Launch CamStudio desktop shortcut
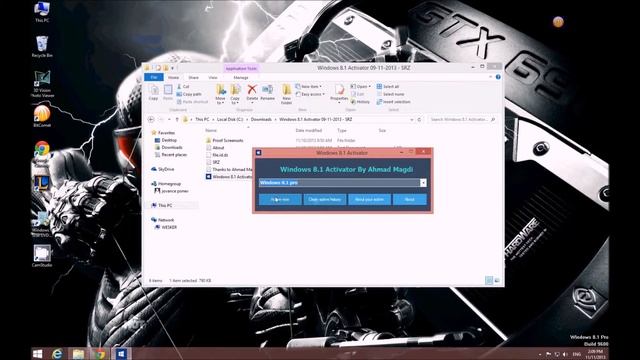 42,256
